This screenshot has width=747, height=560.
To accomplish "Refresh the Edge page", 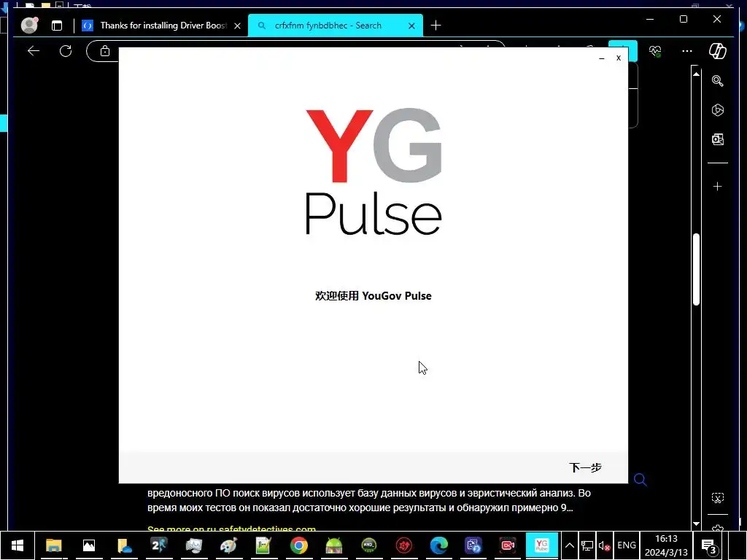I will (x=66, y=51).
